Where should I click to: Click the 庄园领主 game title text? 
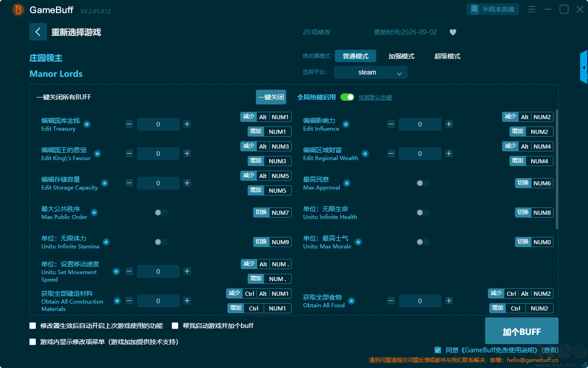(x=46, y=58)
